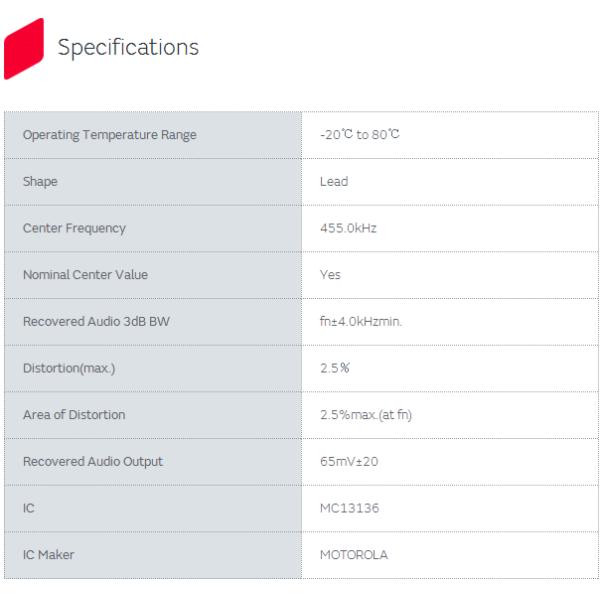Select the Area of Distortion label
This screenshot has width=600, height=600.
click(x=74, y=415)
